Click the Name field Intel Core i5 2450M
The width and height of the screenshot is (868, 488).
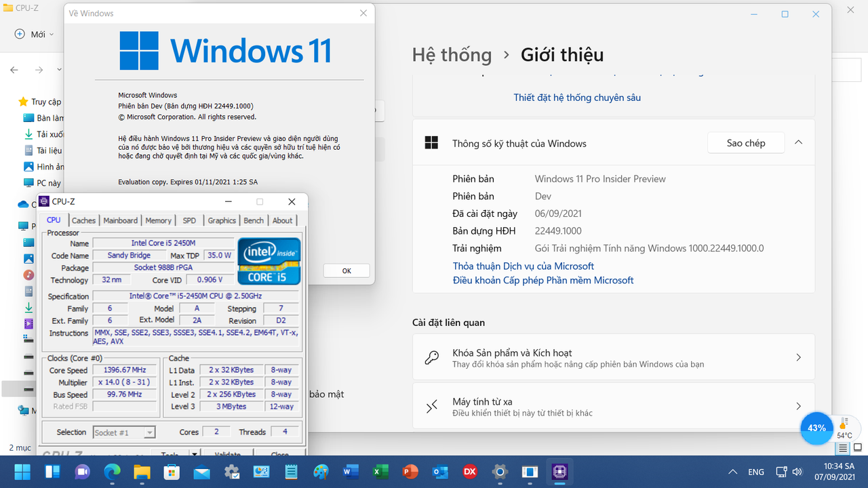[163, 243]
